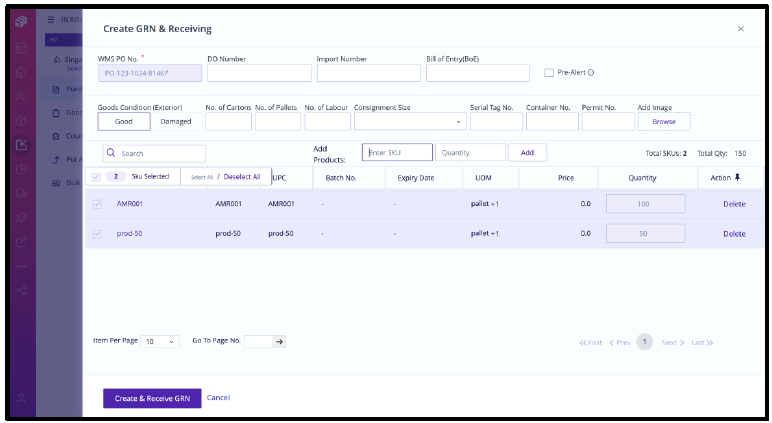Set goods condition to Damaged
The height and width of the screenshot is (423, 772).
tap(176, 122)
